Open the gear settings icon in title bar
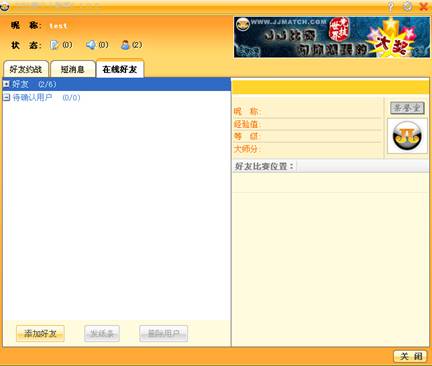Image resolution: width=432 pixels, height=366 pixels. pyautogui.click(x=407, y=6)
